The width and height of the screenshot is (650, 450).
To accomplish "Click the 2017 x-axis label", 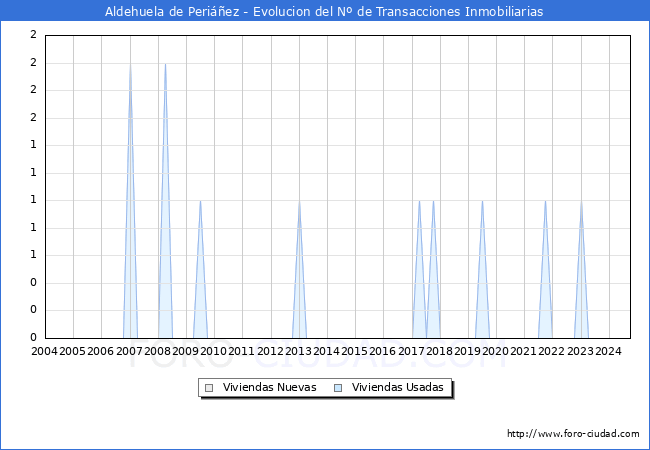I will click(411, 351).
